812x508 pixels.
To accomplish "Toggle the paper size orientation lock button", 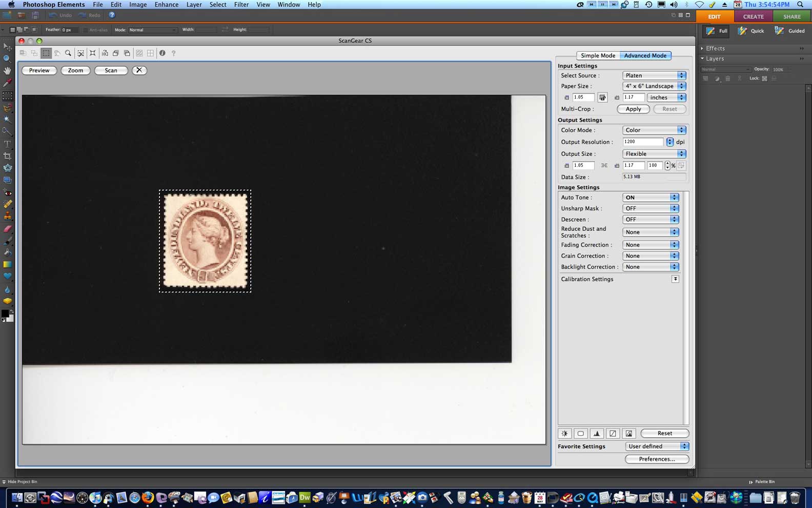I will (602, 97).
